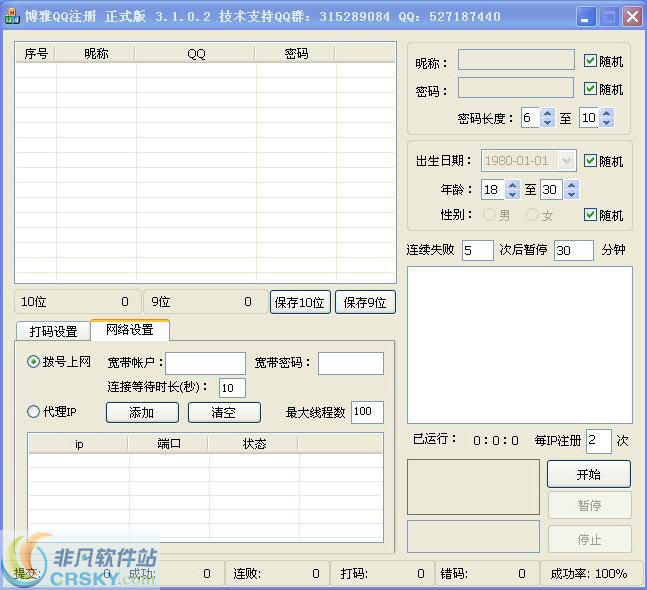Increase minimum password length
647x590 pixels.
[x=547, y=113]
